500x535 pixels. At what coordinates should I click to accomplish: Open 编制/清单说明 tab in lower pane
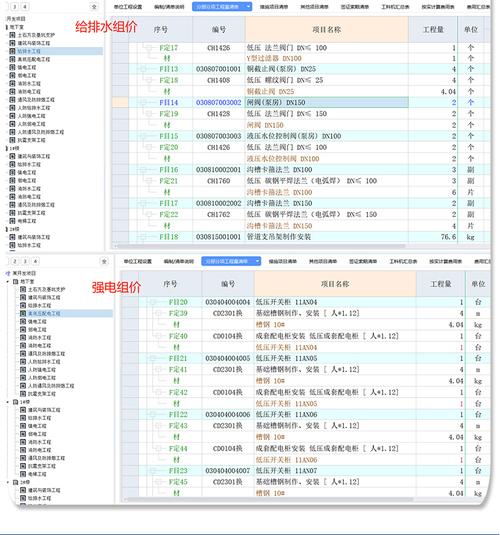tap(178, 261)
